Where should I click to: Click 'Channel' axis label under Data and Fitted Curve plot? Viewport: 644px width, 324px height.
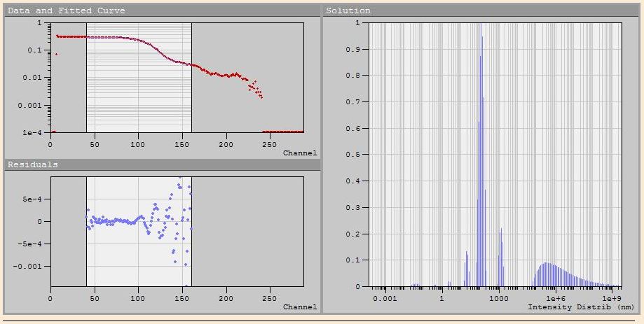click(x=300, y=153)
